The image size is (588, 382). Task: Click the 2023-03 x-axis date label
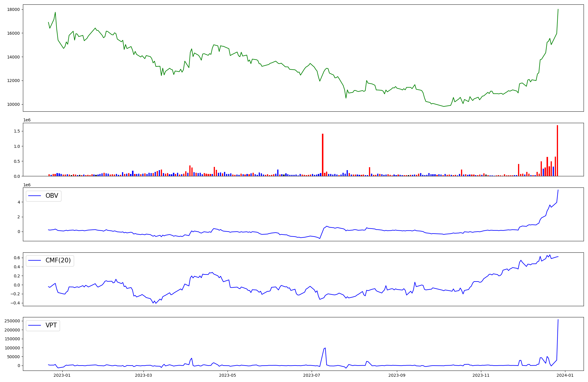tap(143, 375)
